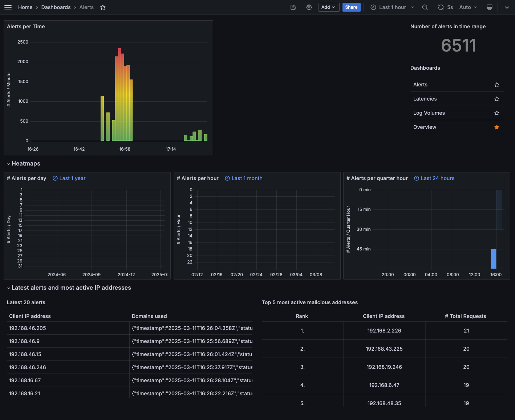515x420 pixels.
Task: Click Top 5 most active malicious addresses title
Action: coord(310,302)
